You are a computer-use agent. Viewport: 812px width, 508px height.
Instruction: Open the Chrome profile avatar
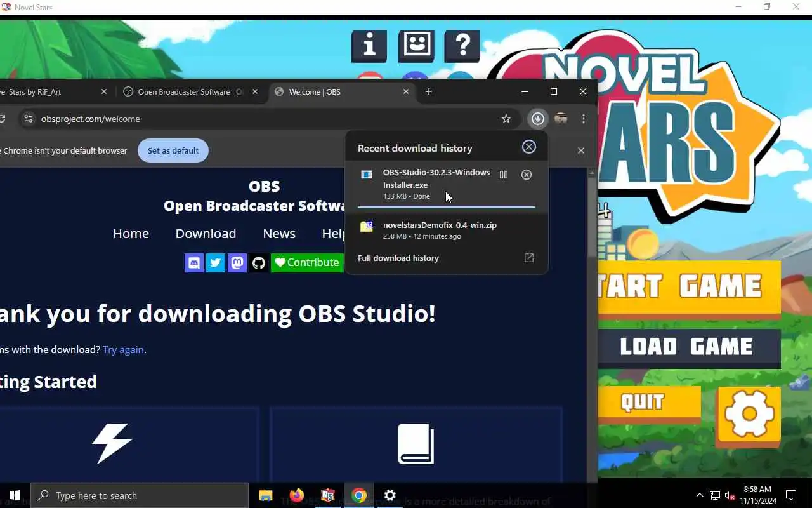click(x=561, y=119)
